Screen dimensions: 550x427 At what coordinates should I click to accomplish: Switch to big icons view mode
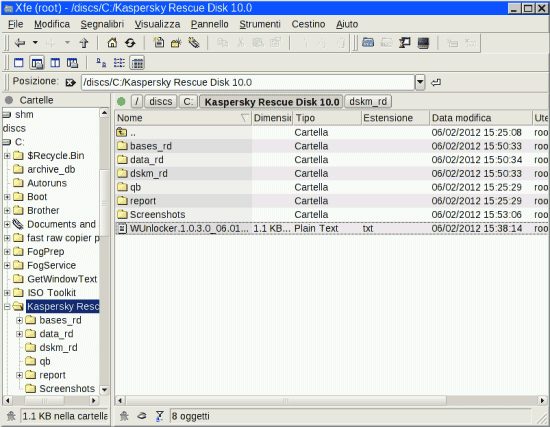coord(101,63)
